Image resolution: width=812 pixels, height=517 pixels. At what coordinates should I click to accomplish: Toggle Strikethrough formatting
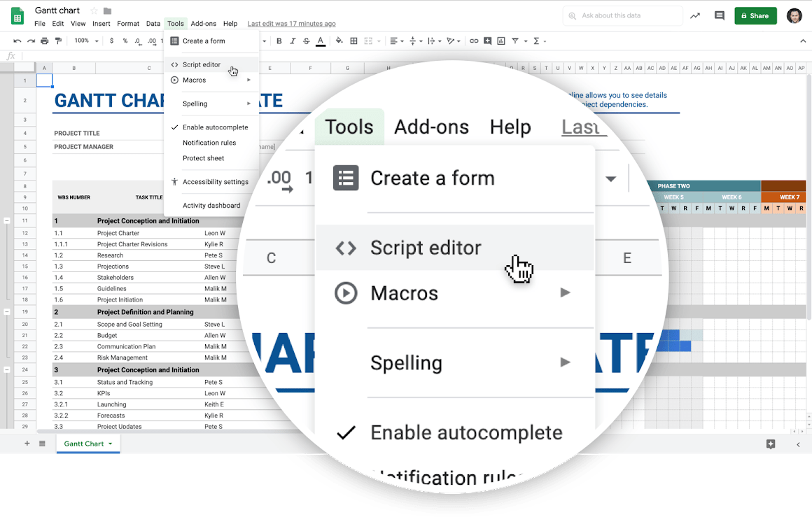306,41
